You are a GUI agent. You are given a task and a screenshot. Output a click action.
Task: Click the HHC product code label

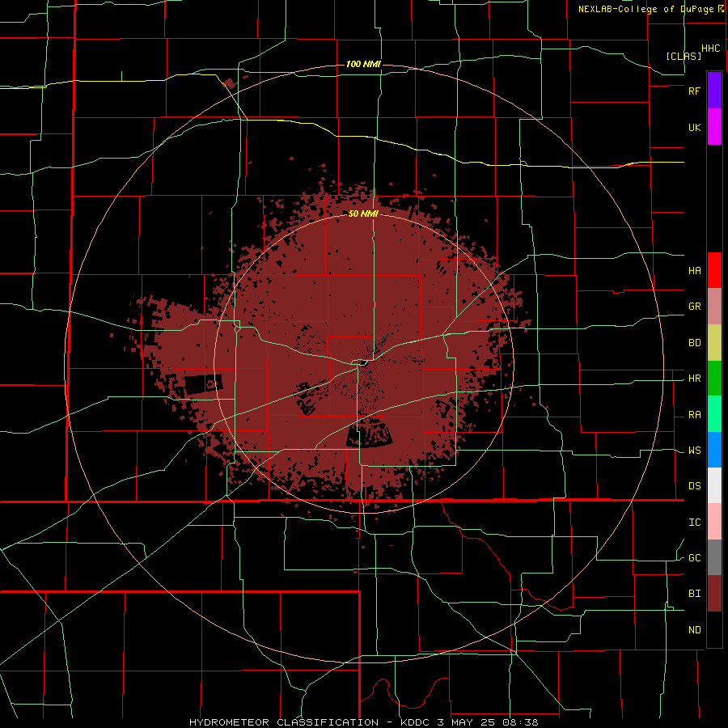(x=711, y=49)
